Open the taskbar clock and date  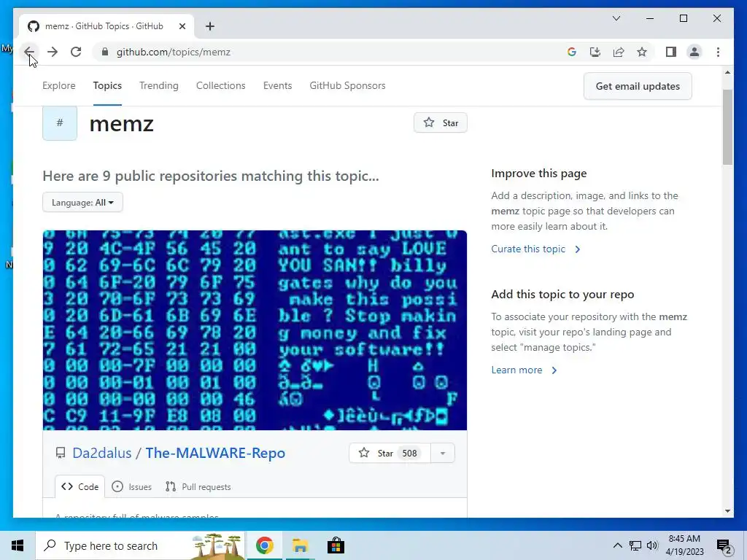coord(684,545)
